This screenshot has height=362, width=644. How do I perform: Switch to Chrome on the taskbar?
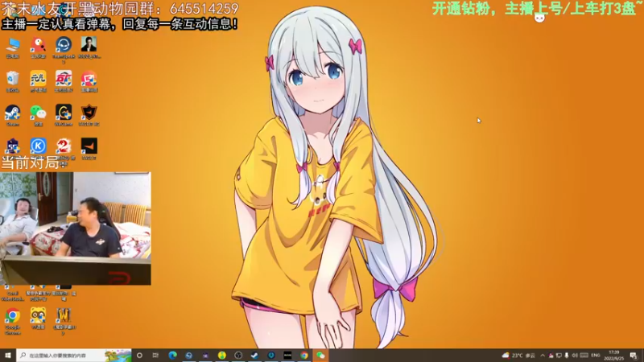304,356
